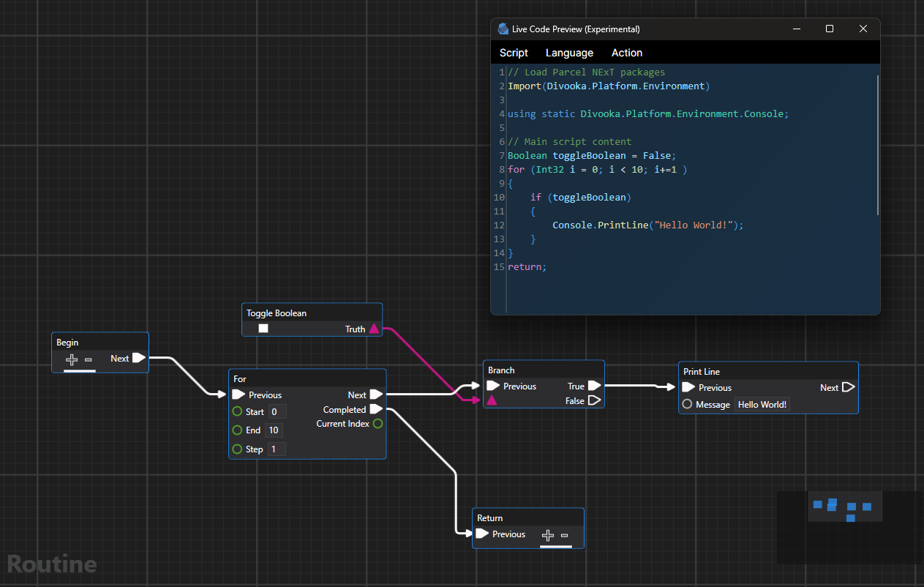
Task: Click the for loop code line
Action: 598,169
